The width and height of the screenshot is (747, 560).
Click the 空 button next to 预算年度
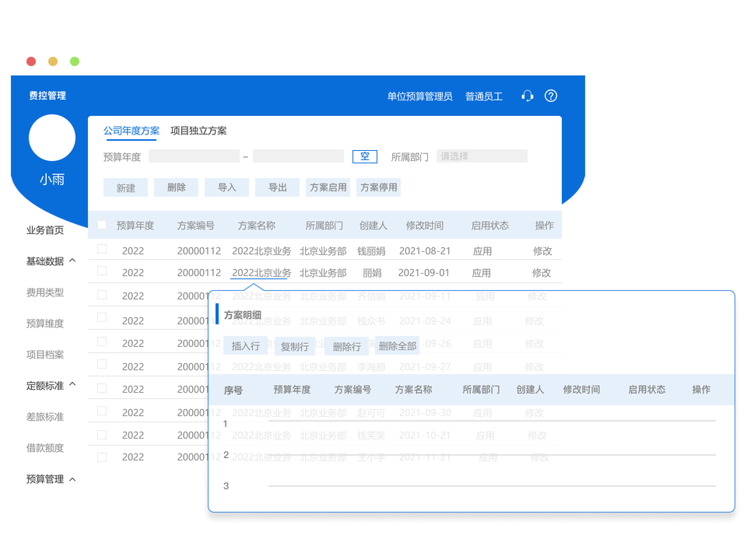point(364,156)
